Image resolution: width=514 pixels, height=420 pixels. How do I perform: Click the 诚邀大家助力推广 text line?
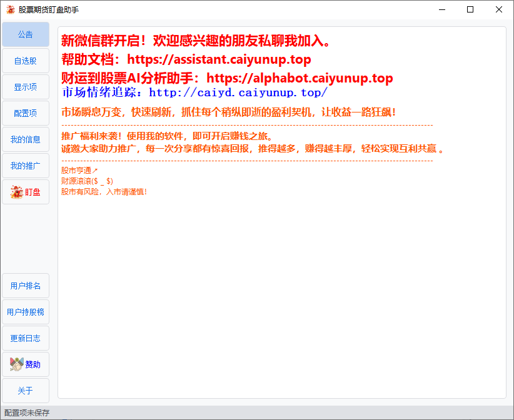[253, 149]
